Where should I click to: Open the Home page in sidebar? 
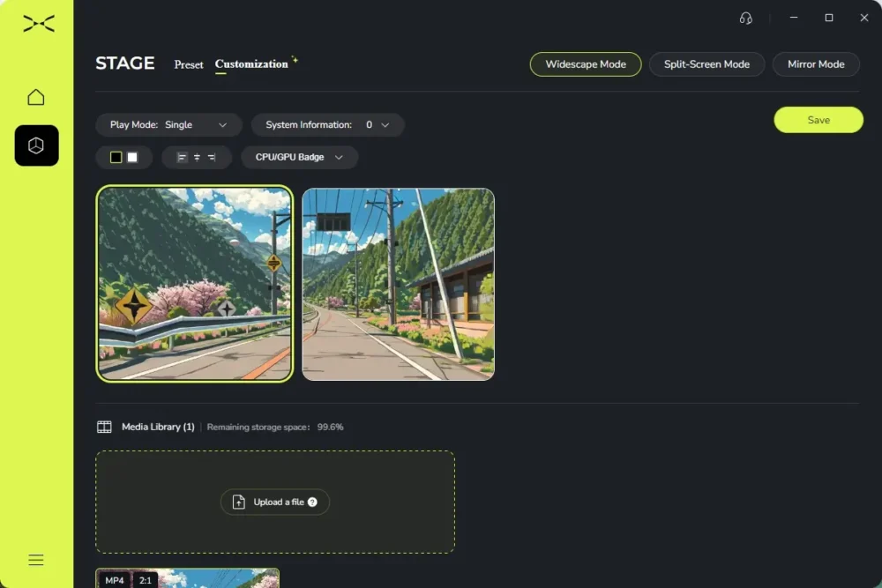click(36, 97)
